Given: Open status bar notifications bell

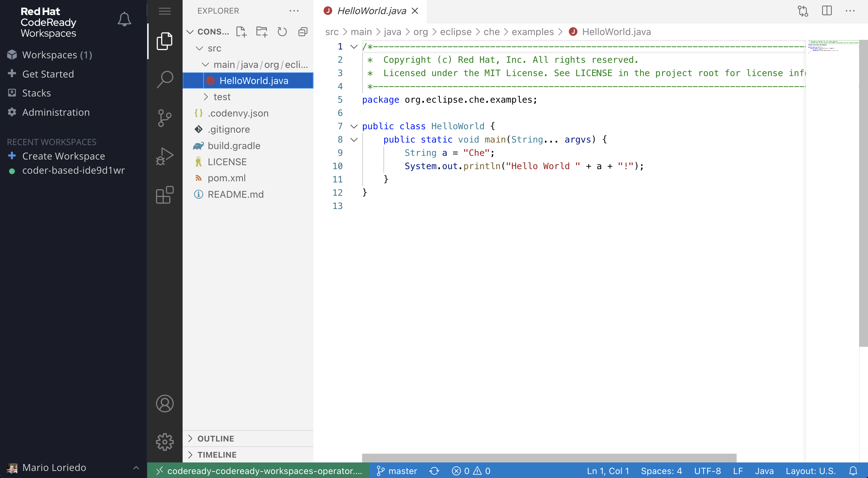Looking at the screenshot, I should pos(853,471).
